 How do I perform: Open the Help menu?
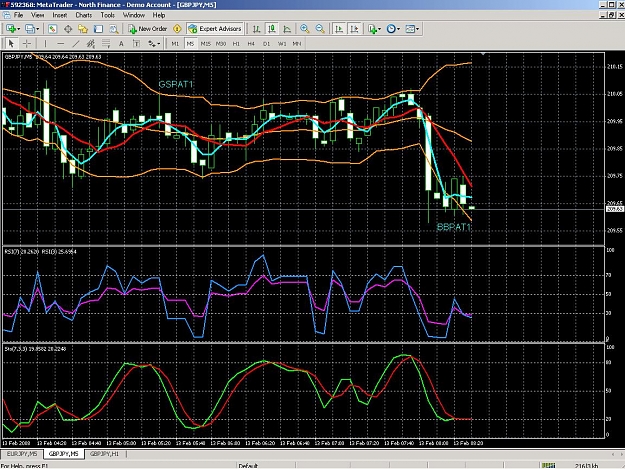pyautogui.click(x=159, y=15)
